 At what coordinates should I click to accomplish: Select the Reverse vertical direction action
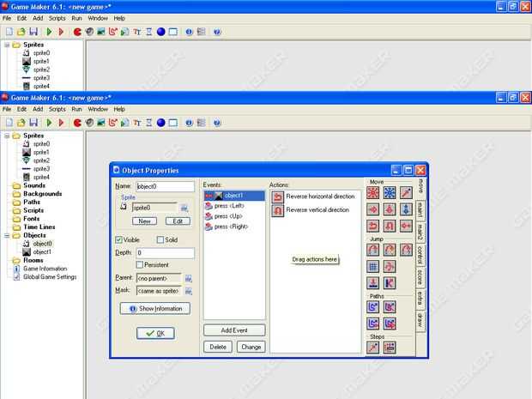pos(316,210)
